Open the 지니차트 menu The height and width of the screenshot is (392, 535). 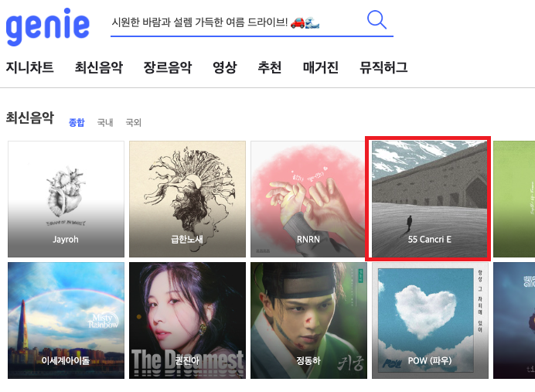tap(29, 67)
